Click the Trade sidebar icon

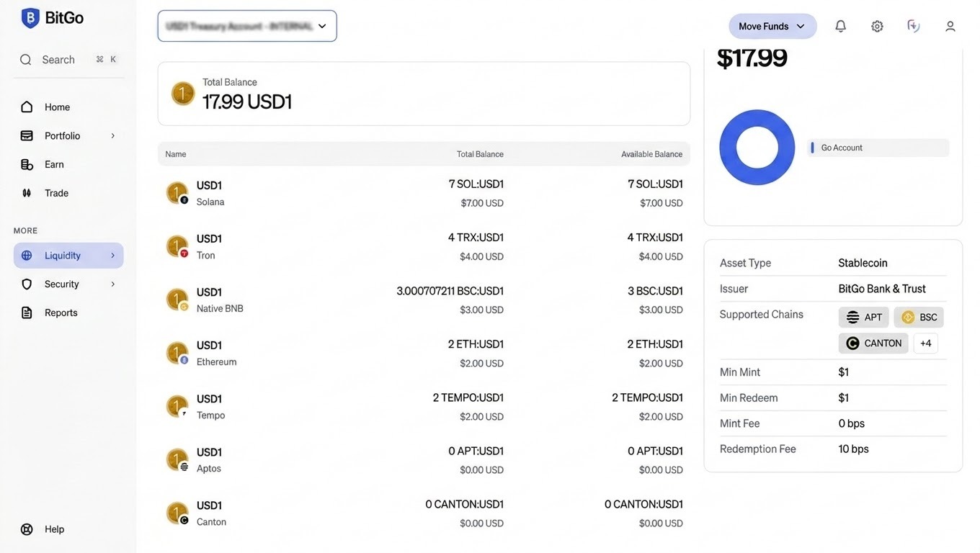pos(27,193)
